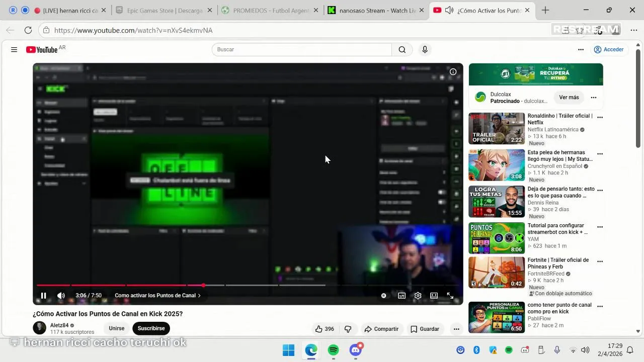Open 'Tutorial para configurar streamerbot con kick' title
Screen dimensions: 644x362
point(557,229)
